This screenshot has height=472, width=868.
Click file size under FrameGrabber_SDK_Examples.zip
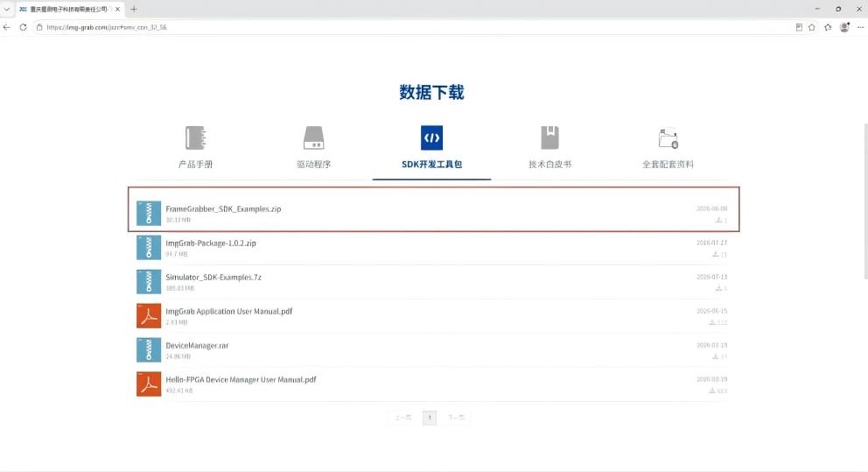178,220
